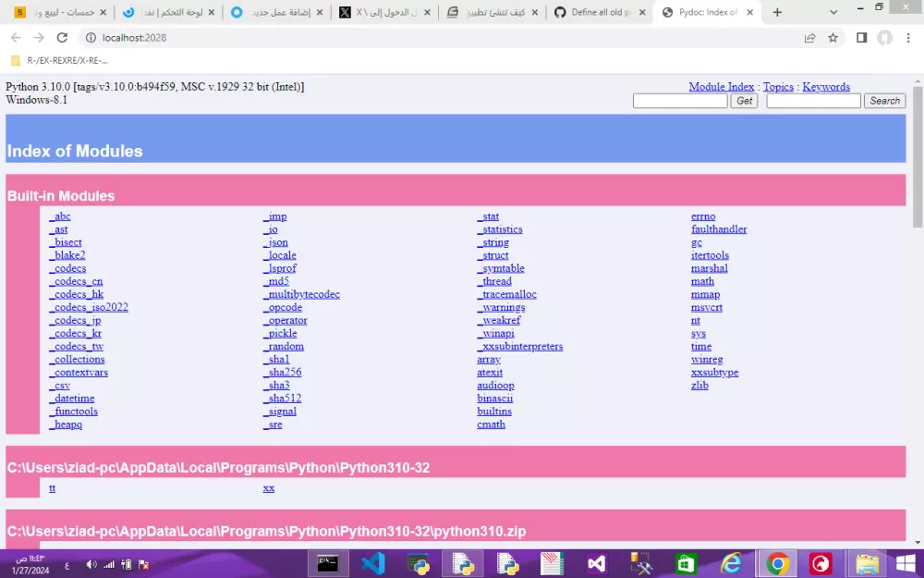Open Chrome's side panel

point(861,38)
